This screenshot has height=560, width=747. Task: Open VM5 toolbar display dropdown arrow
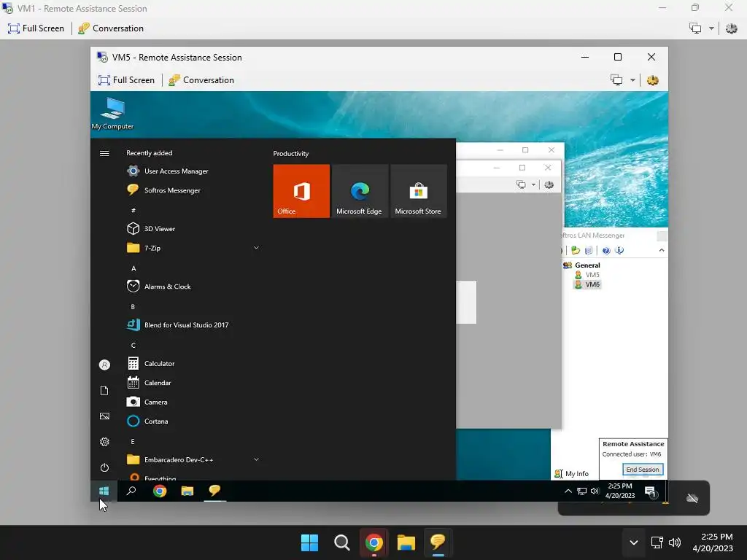point(632,80)
